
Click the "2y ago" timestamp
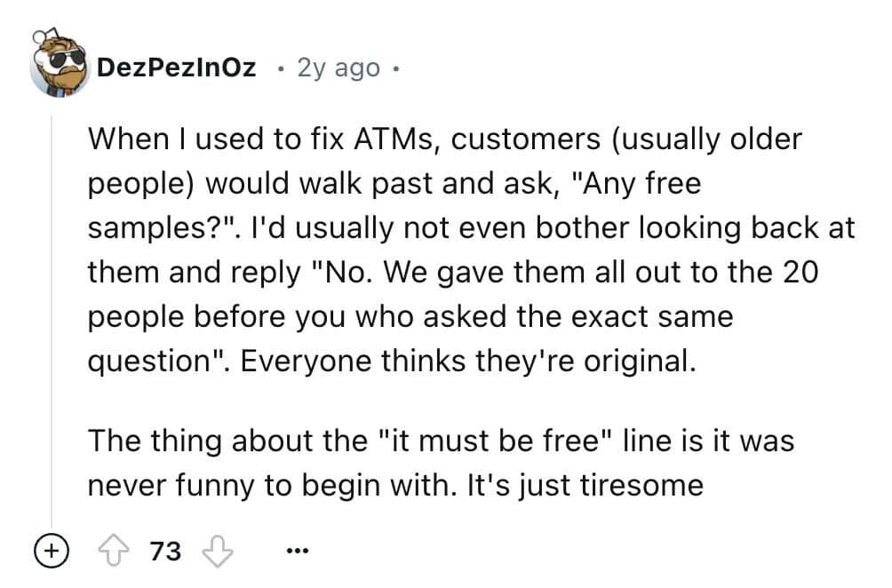[x=339, y=68]
